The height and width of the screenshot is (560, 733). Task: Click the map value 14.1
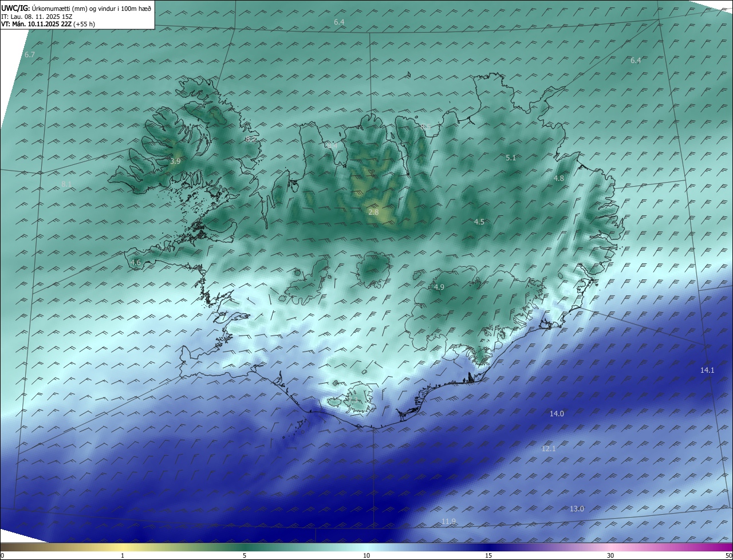(x=707, y=370)
